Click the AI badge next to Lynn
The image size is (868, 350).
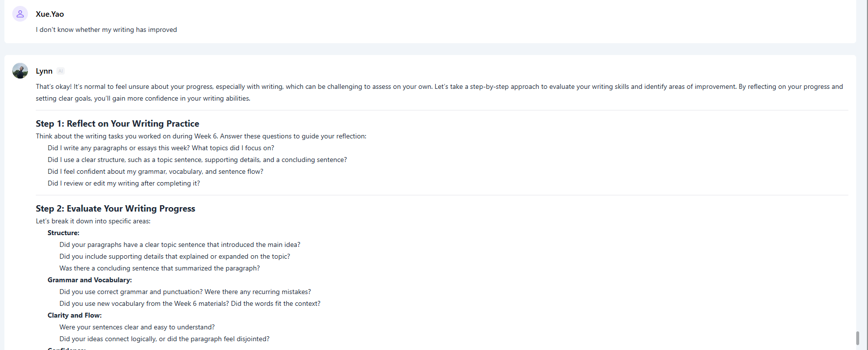[x=60, y=71]
